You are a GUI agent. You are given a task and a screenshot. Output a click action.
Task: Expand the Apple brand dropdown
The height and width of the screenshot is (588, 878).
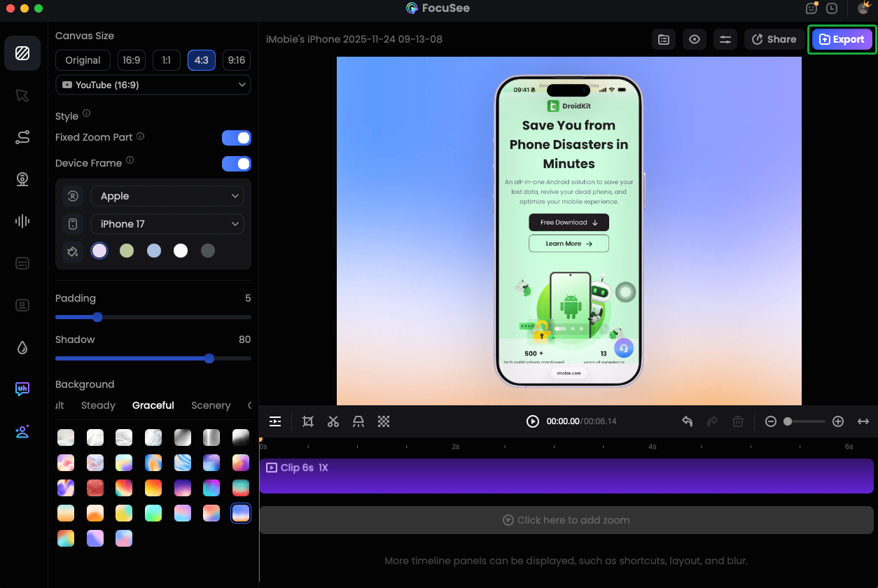click(x=167, y=196)
